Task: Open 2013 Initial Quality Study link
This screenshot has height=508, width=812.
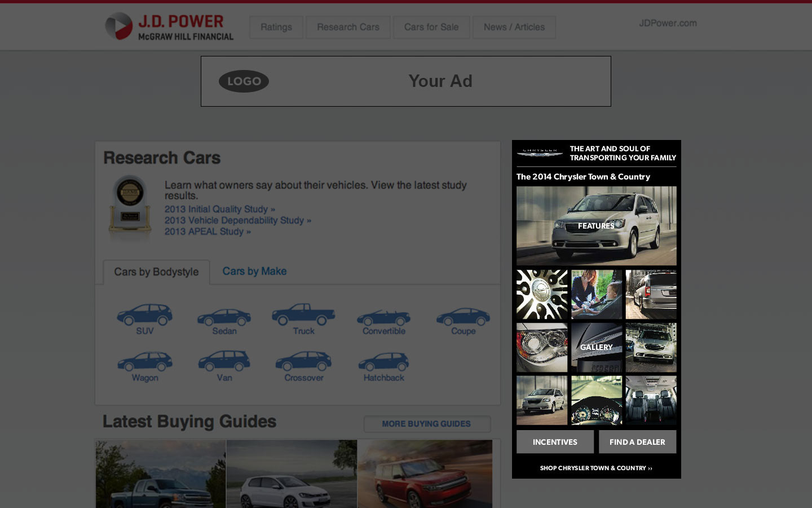Action: (x=220, y=209)
